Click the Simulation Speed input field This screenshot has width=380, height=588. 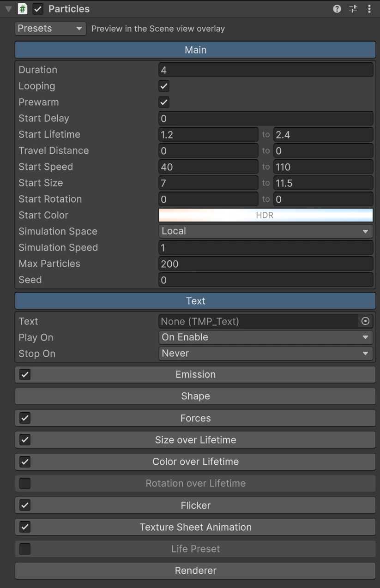pos(265,247)
